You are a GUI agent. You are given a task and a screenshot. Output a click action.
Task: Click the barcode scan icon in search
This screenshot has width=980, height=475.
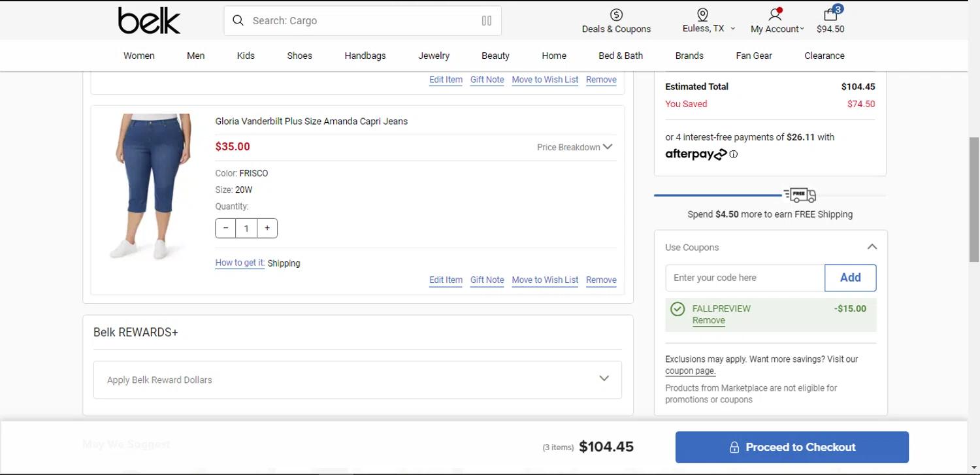(x=487, y=20)
